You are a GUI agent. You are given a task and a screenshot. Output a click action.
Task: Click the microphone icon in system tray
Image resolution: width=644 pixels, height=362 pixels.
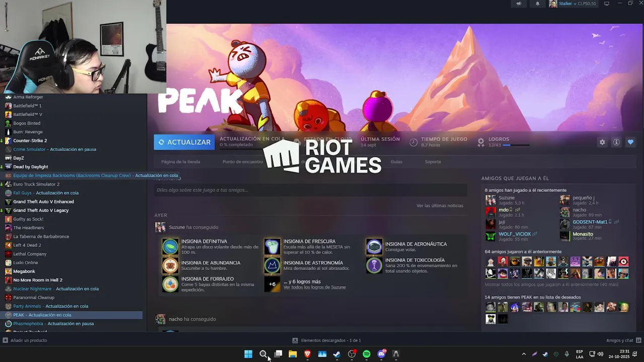point(567,354)
